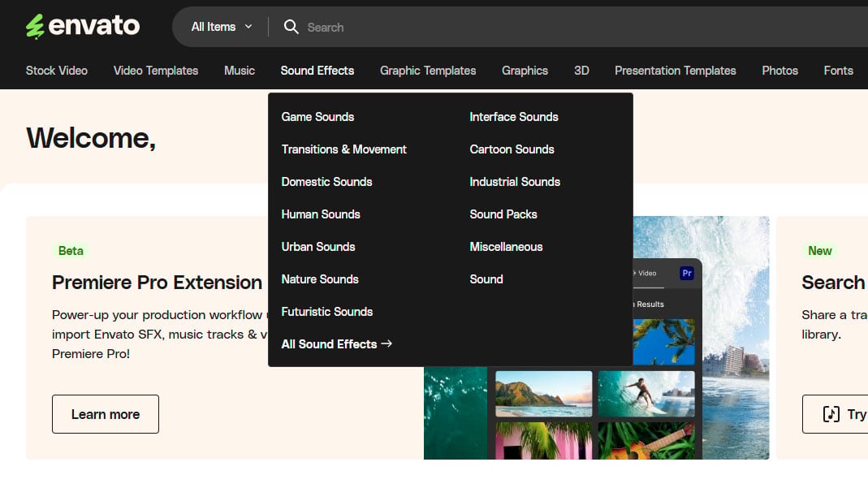Open the Music menu
Screen dimensions: 868x488
tap(240, 71)
